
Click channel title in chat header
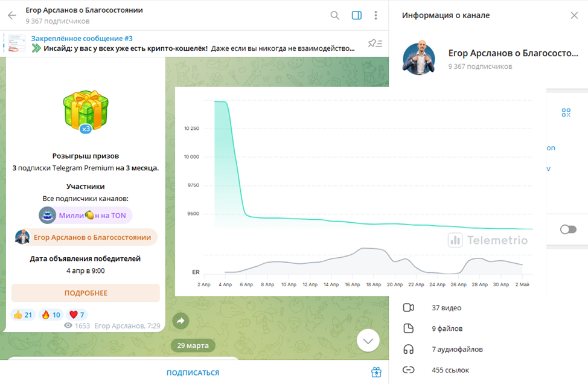point(84,10)
